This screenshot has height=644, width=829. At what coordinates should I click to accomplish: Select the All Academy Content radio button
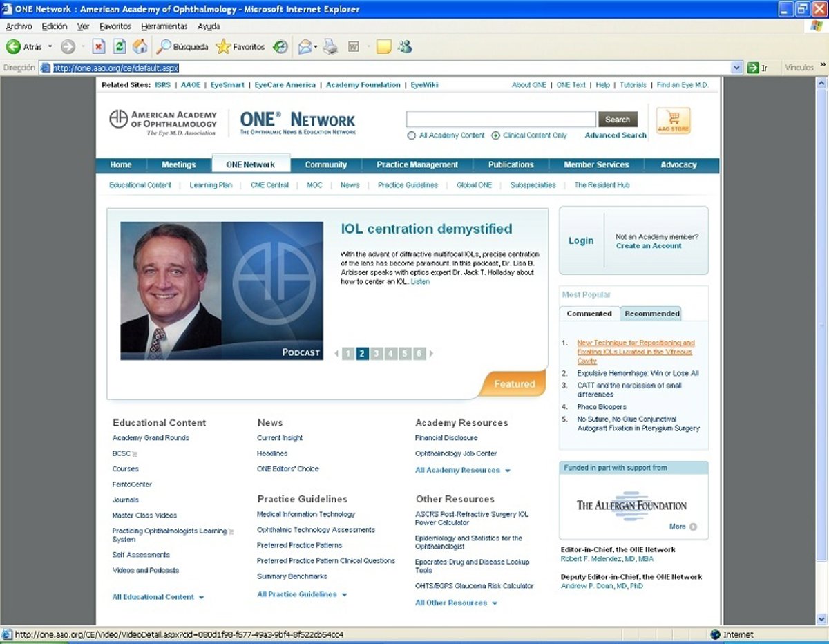pyautogui.click(x=412, y=135)
